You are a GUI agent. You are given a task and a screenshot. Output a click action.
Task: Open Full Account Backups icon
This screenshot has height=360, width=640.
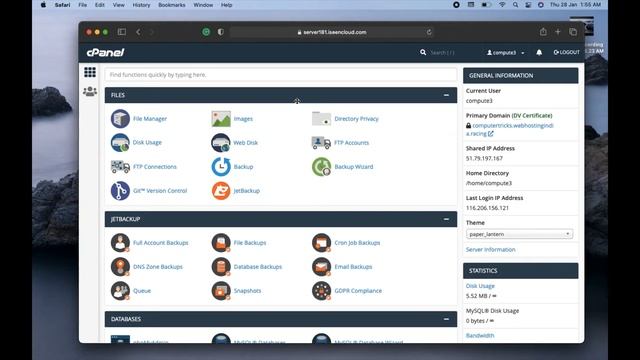point(120,243)
